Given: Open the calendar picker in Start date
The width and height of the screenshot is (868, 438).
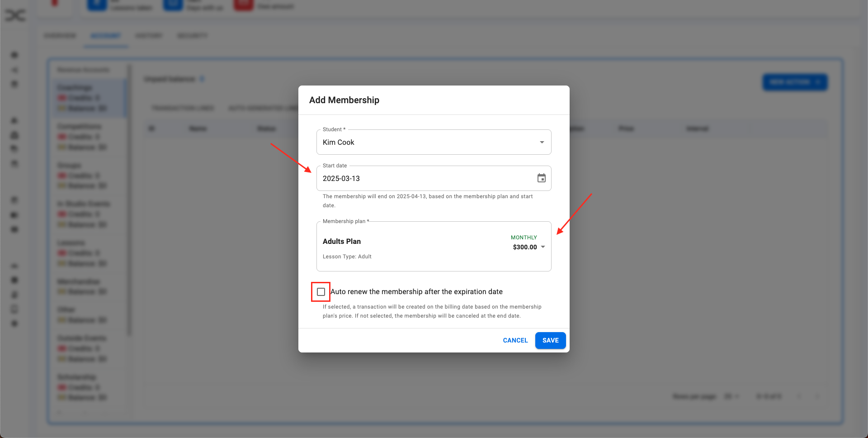Looking at the screenshot, I should click(541, 178).
